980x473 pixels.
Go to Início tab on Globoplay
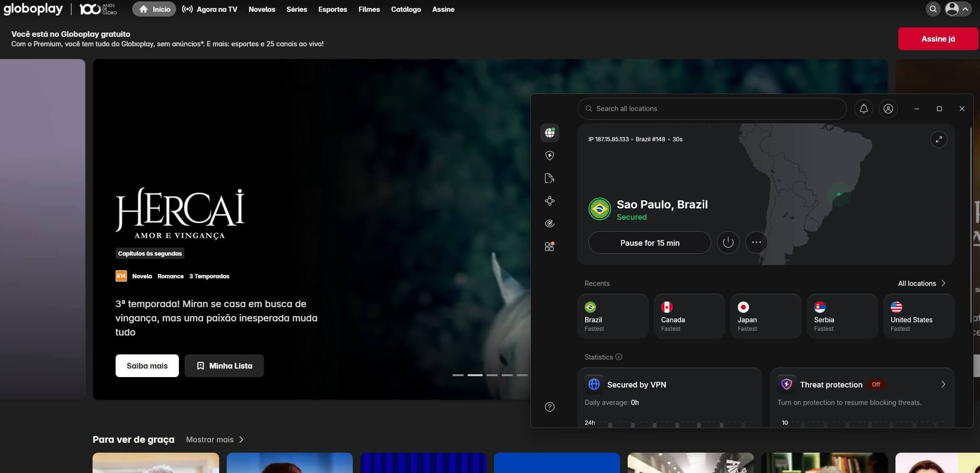(x=154, y=9)
